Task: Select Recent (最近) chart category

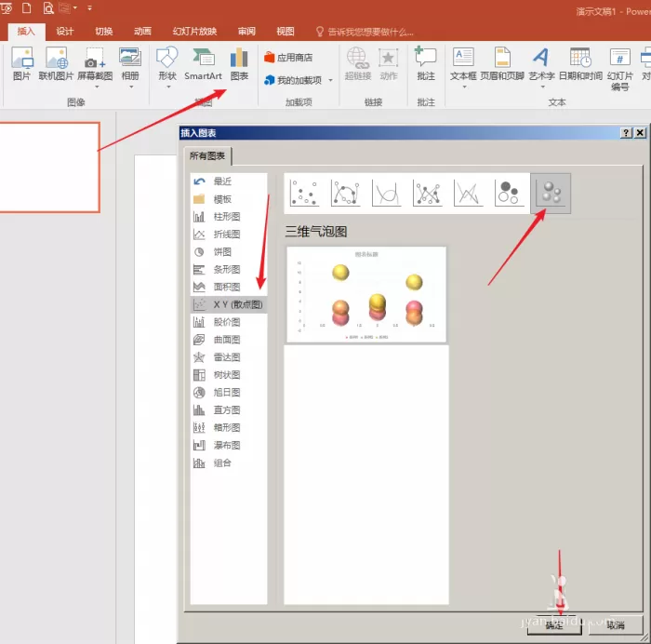Action: click(x=229, y=181)
